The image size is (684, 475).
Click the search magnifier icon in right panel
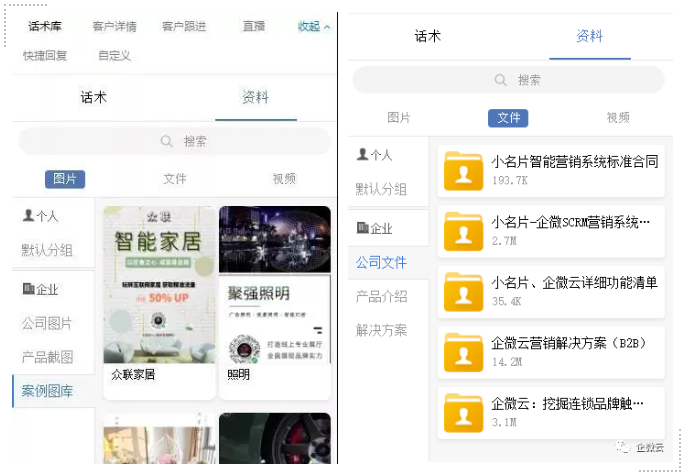501,80
